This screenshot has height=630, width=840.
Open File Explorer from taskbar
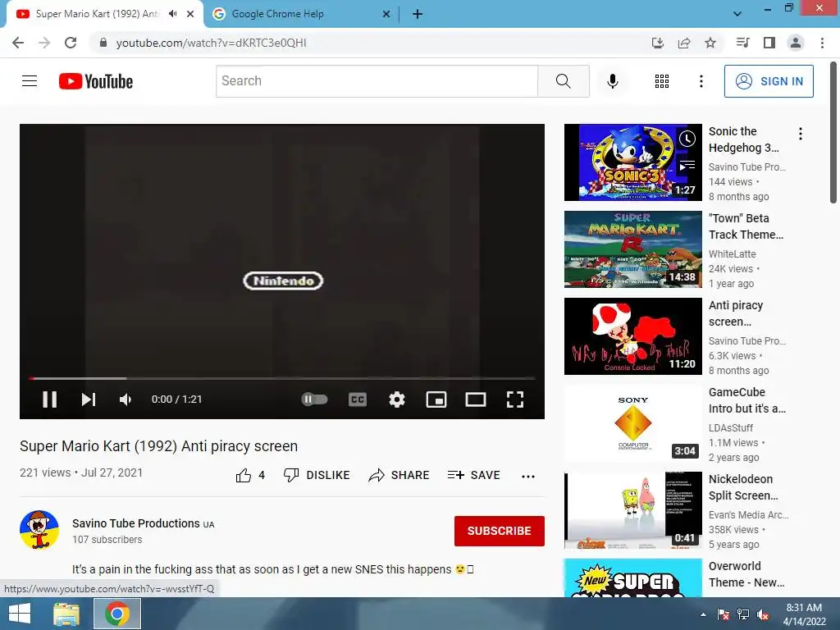click(x=67, y=614)
